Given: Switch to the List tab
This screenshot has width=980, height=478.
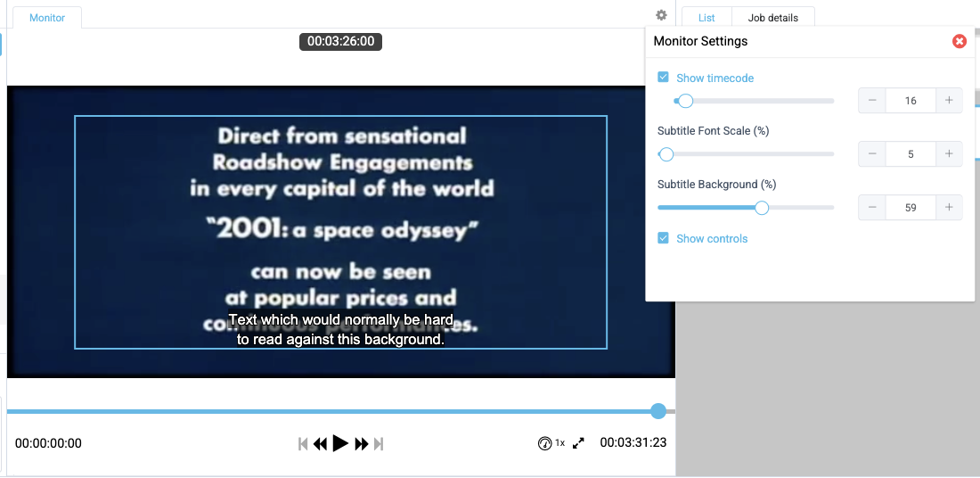Looking at the screenshot, I should 706,18.
